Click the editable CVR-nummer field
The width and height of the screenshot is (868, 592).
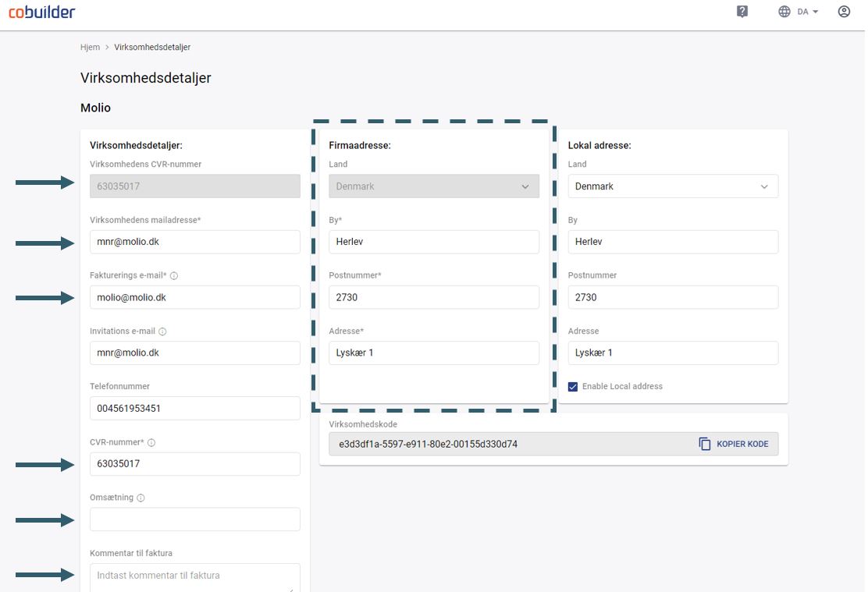tap(195, 463)
